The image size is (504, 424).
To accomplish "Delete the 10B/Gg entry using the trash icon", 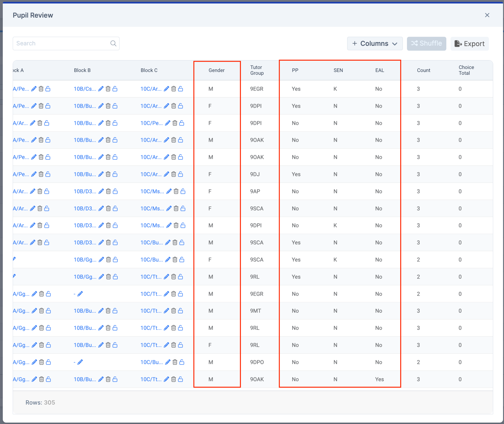I will 108,260.
